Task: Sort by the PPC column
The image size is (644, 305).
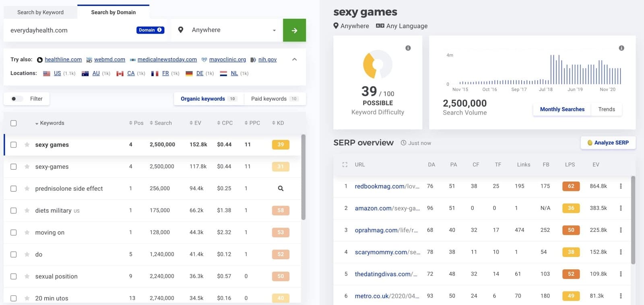Action: click(252, 123)
